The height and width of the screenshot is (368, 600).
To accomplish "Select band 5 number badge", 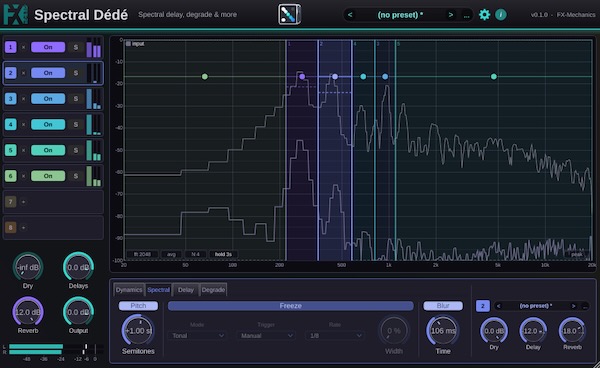I will click(11, 150).
